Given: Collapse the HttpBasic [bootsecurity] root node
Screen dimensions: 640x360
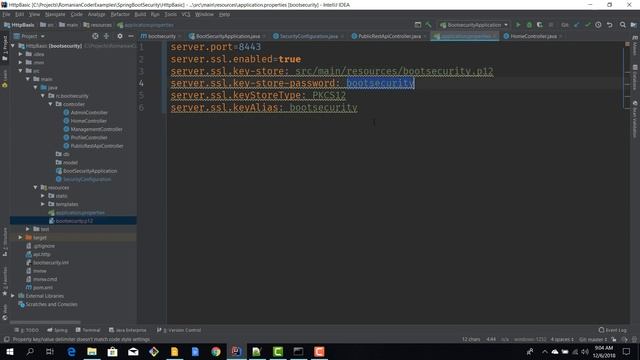Looking at the screenshot, I should (x=13, y=46).
